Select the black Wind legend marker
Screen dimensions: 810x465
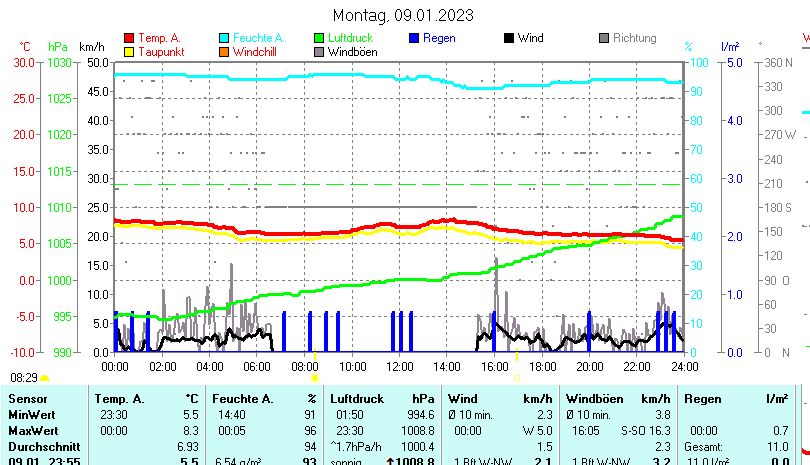[510, 38]
